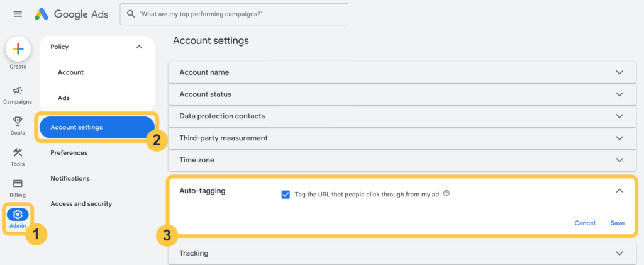Select Policy menu heading
This screenshot has width=644, height=265.
(60, 47)
